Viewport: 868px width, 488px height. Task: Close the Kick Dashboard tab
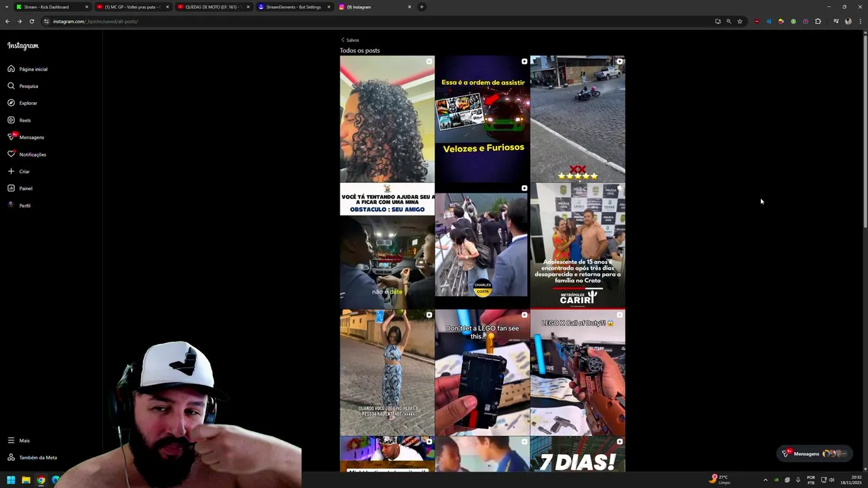[x=87, y=7]
